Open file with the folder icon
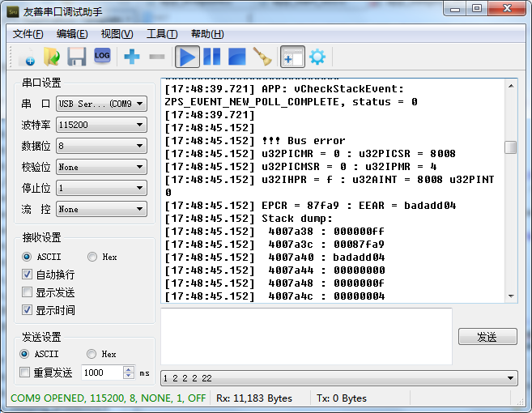The width and height of the screenshot is (532, 413). tap(52, 57)
